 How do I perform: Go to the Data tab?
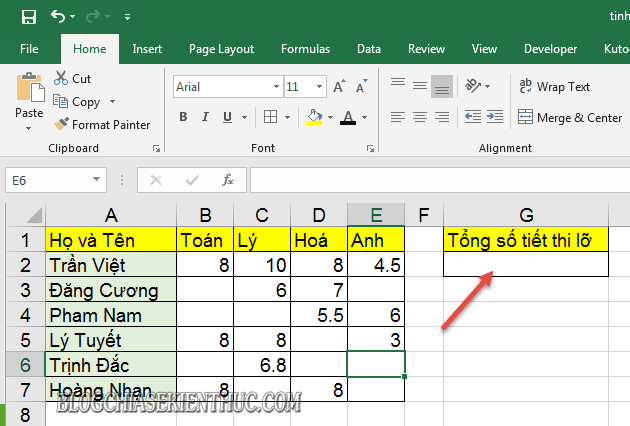coord(369,49)
